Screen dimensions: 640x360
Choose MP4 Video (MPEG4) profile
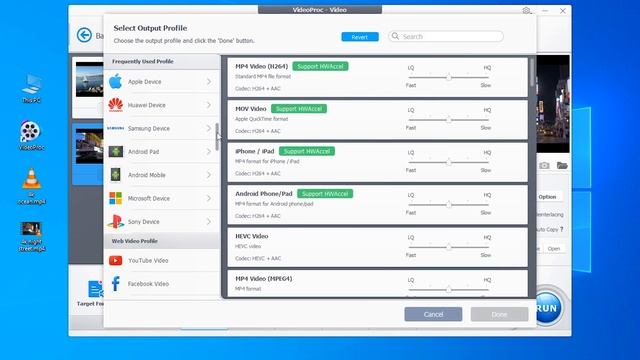[x=377, y=283]
